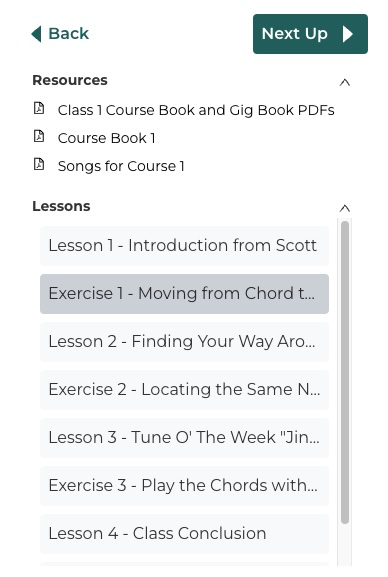
Task: Click PDF icon beside Class 1 Course Book
Action: (x=39, y=108)
